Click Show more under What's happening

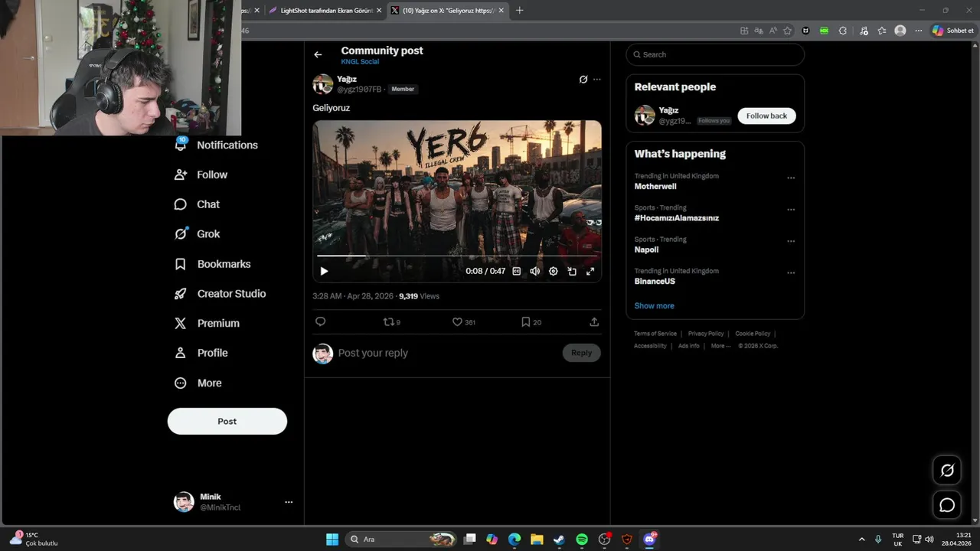[x=654, y=306]
